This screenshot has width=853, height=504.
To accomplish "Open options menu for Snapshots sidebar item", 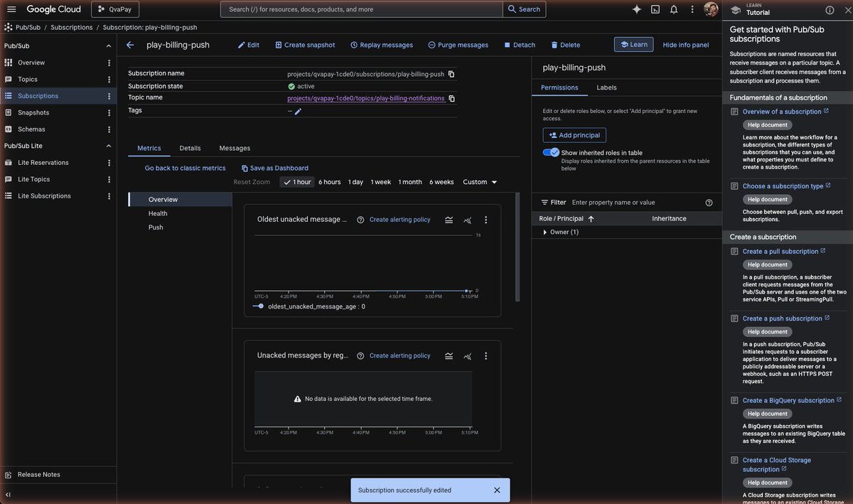I will [x=109, y=112].
